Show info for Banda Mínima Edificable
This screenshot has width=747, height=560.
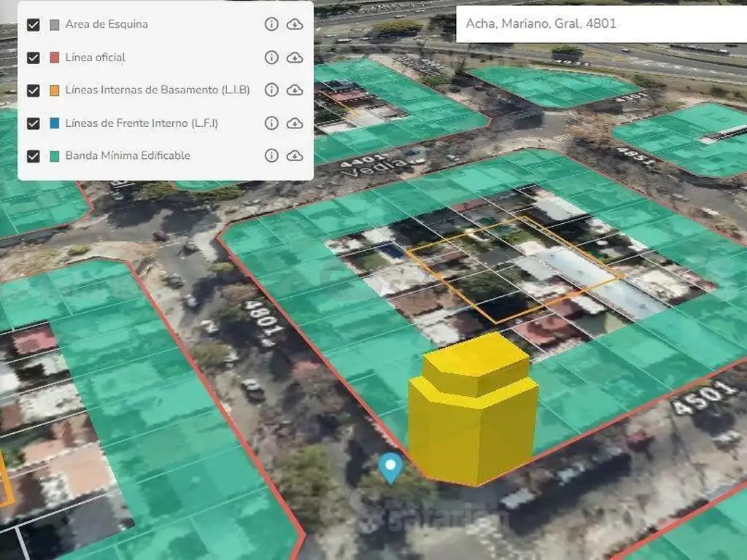271,155
